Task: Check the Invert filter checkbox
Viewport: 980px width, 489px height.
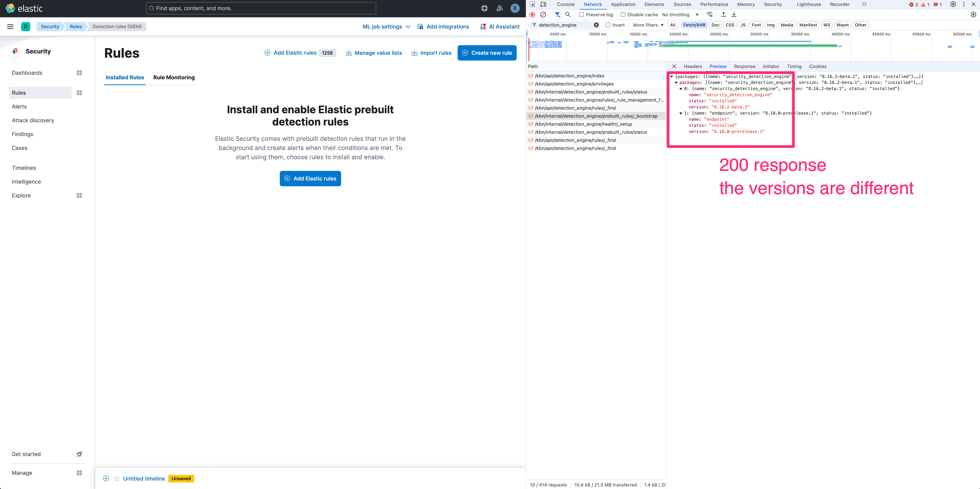Action: click(x=607, y=25)
